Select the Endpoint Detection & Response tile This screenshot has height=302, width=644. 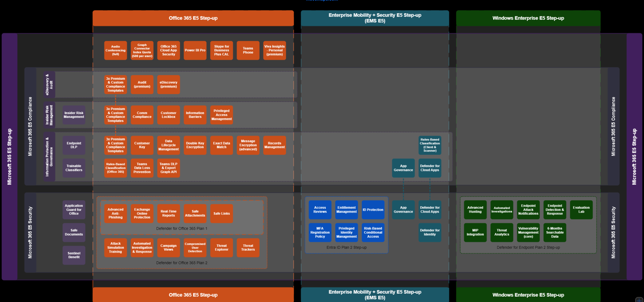pyautogui.click(x=555, y=210)
